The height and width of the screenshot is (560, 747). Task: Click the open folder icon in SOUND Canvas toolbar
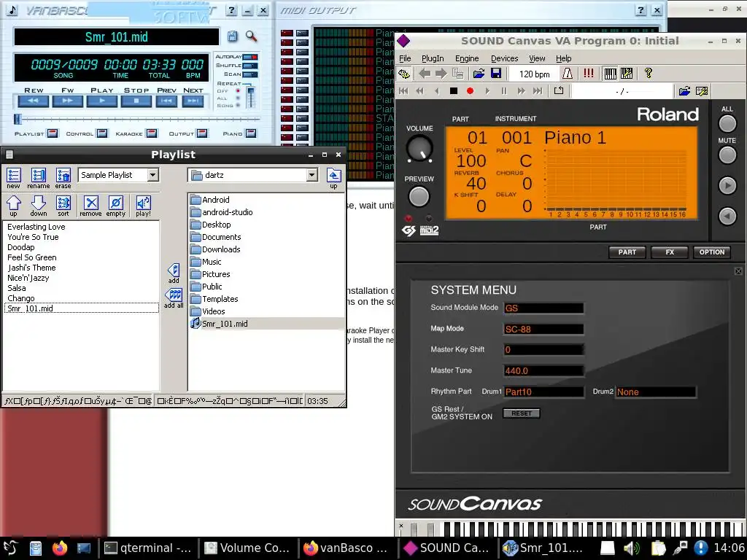pos(479,74)
